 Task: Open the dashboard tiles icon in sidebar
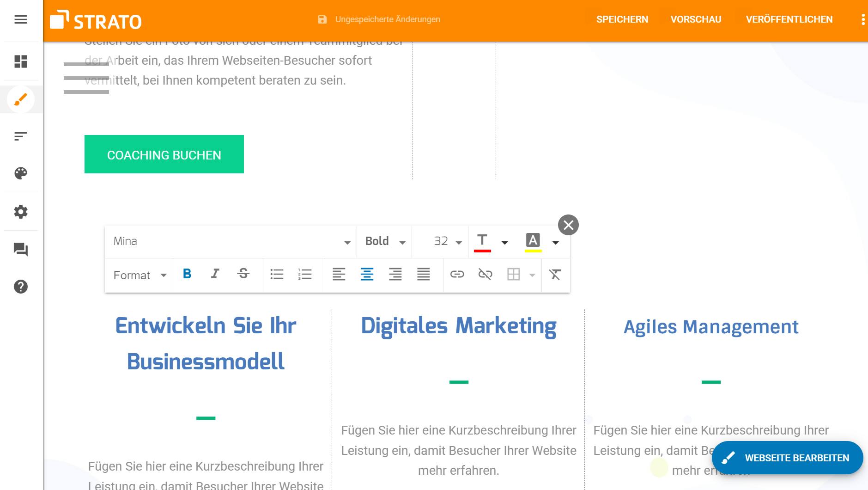(x=21, y=61)
